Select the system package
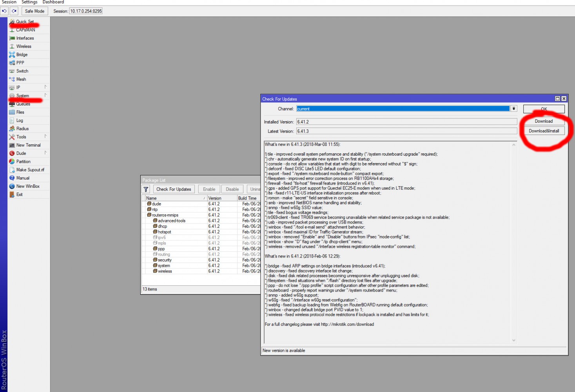 point(201,265)
